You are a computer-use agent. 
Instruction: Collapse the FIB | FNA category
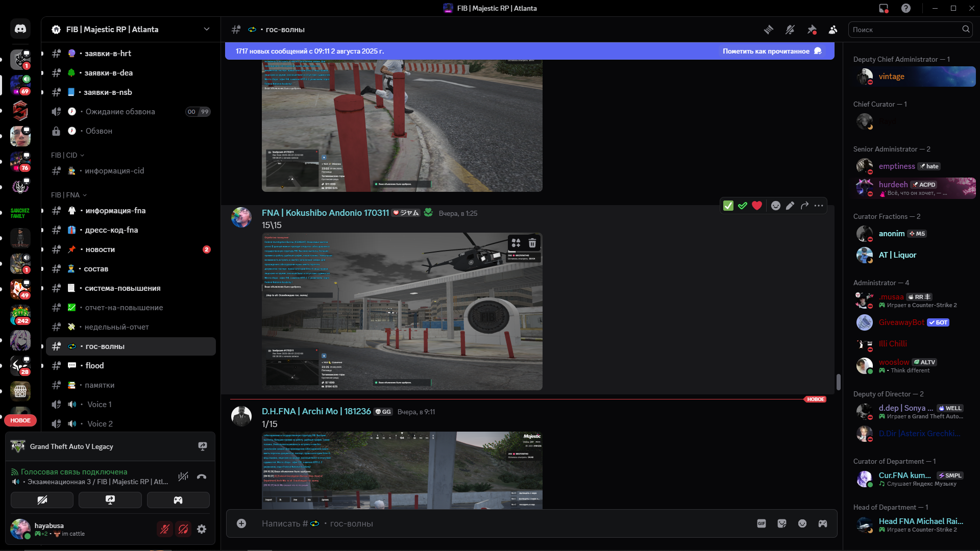pos(69,195)
